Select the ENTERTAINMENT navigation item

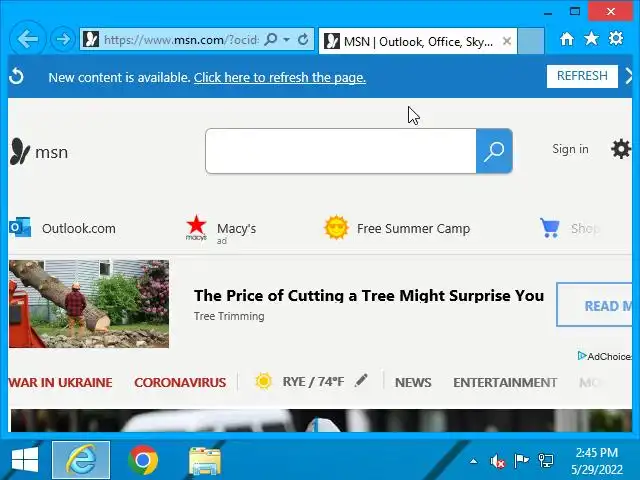pos(505,382)
